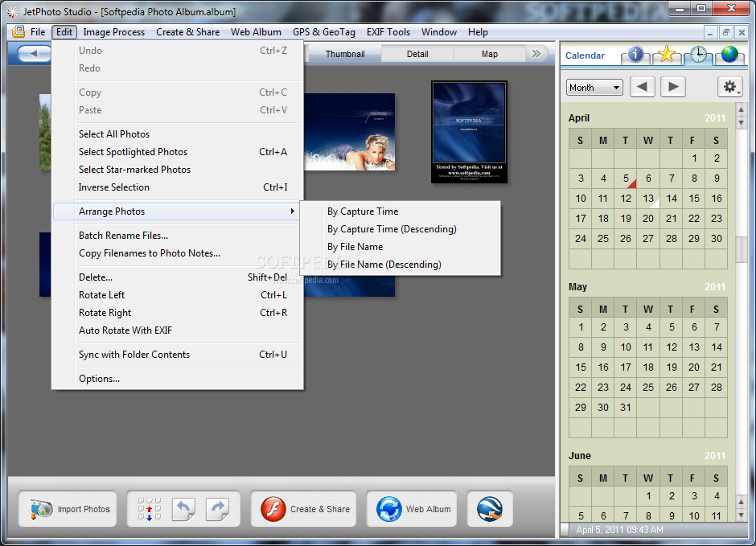Click the double chevron beside Map tab
The height and width of the screenshot is (546, 756).
coord(536,54)
